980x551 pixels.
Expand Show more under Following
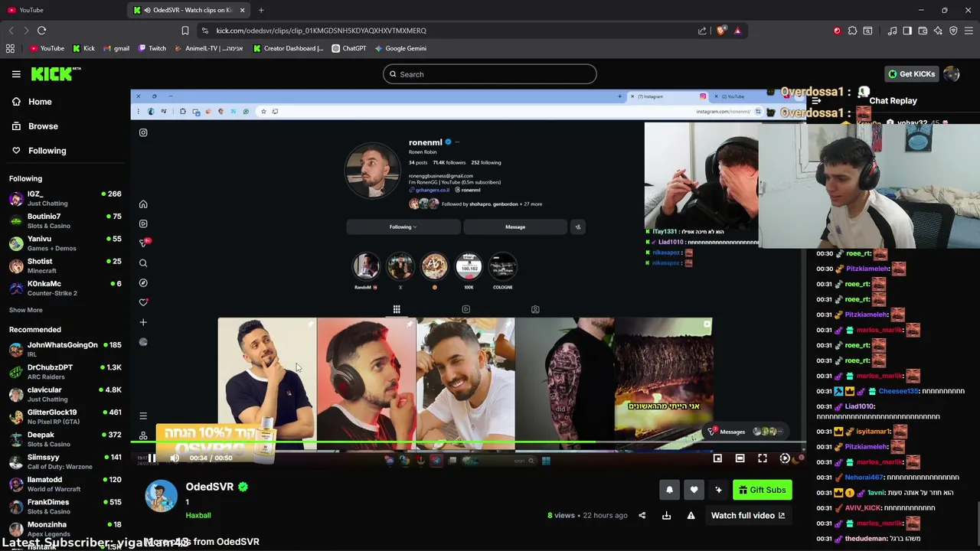click(x=25, y=310)
